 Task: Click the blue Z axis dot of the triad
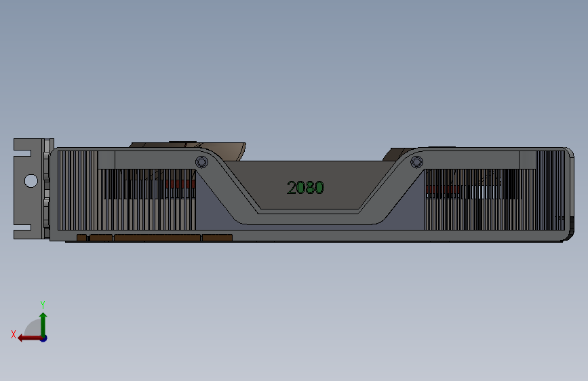coord(44,338)
